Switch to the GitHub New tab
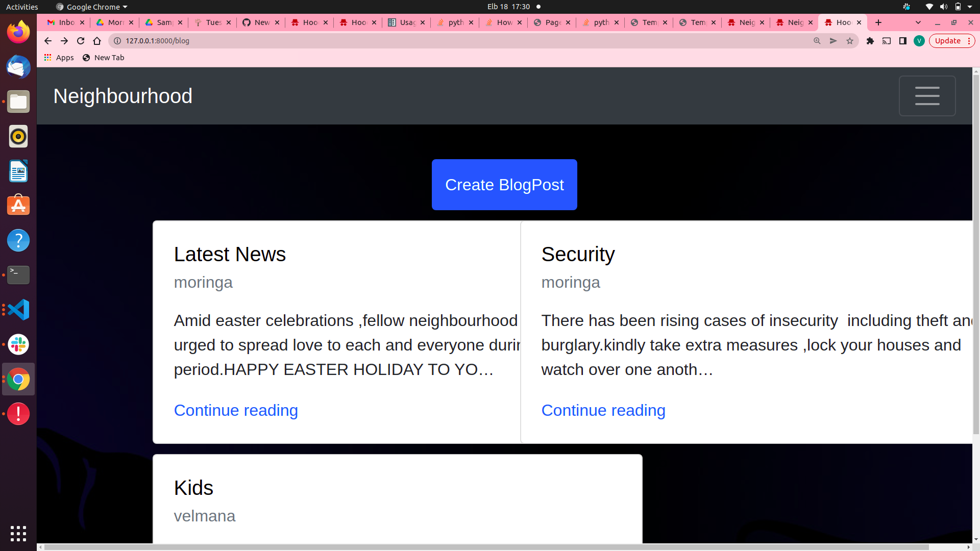 tap(259, 22)
